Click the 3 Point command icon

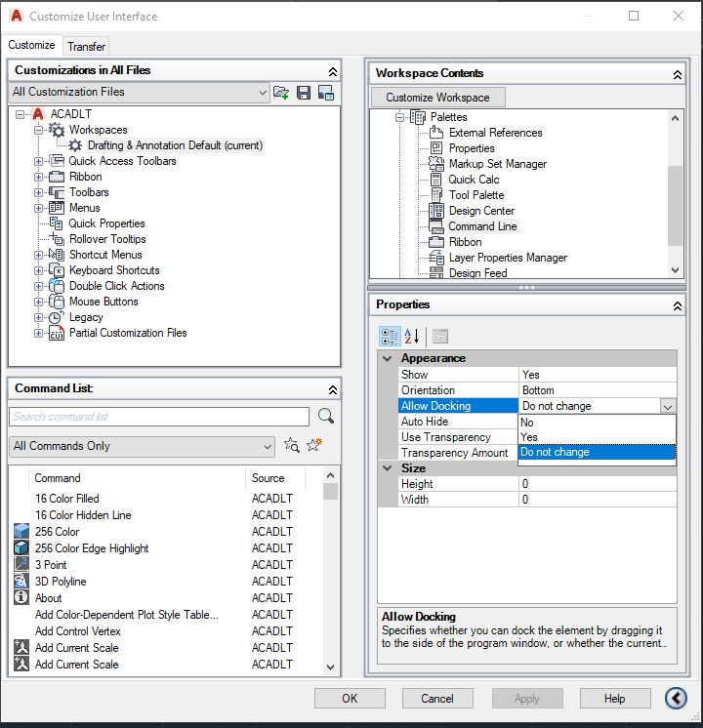point(21,565)
